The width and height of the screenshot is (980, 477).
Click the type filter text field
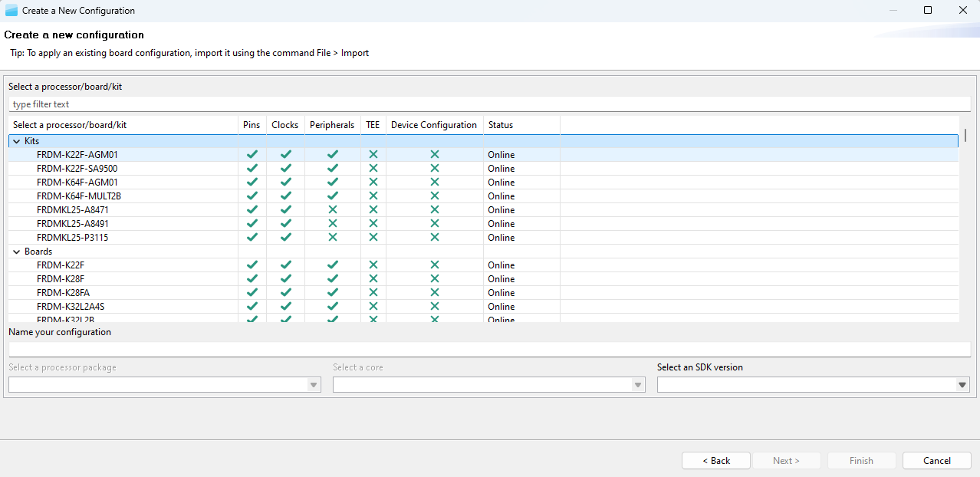coord(153,104)
